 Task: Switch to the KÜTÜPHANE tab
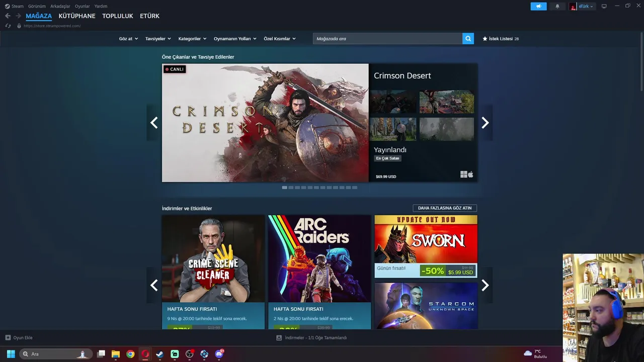(77, 16)
